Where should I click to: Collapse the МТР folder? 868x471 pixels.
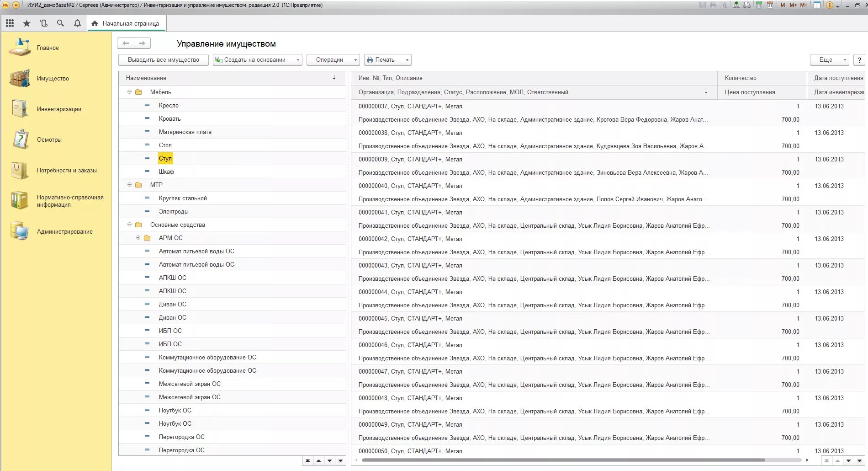(x=129, y=185)
